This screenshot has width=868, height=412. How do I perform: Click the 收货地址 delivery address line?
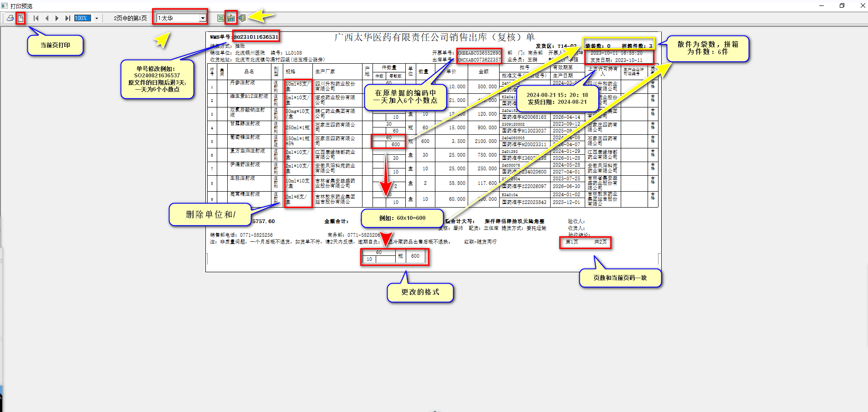pyautogui.click(x=267, y=60)
